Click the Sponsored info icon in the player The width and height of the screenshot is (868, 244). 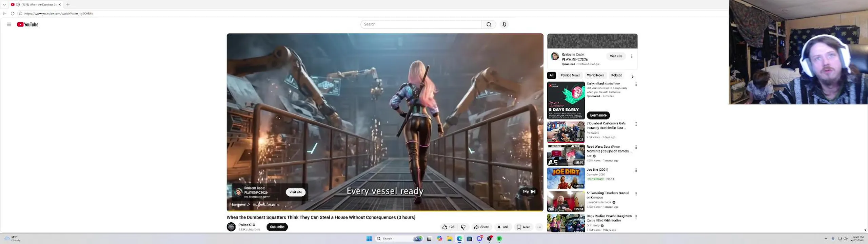click(x=248, y=205)
